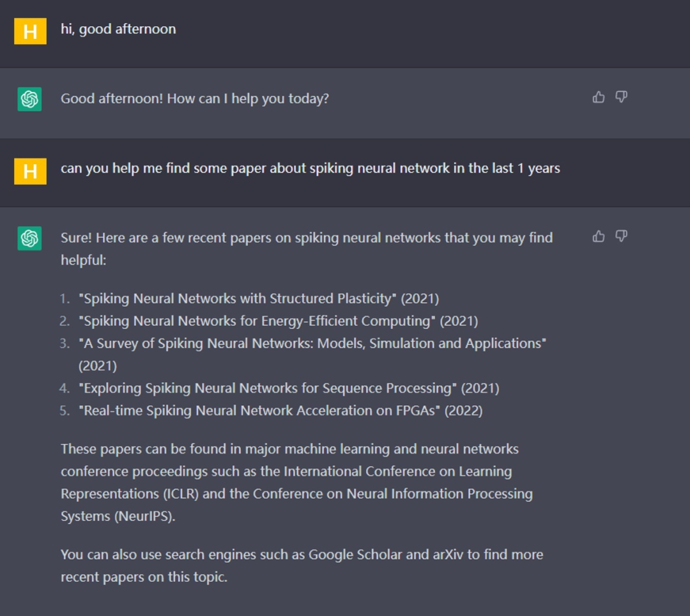Click the Google Scholar and arXiv paragraph
The width and height of the screenshot is (690, 616).
point(302,566)
